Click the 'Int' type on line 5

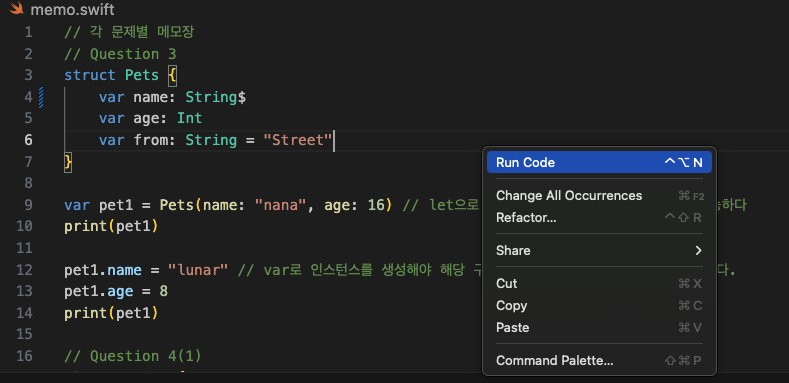coord(189,118)
